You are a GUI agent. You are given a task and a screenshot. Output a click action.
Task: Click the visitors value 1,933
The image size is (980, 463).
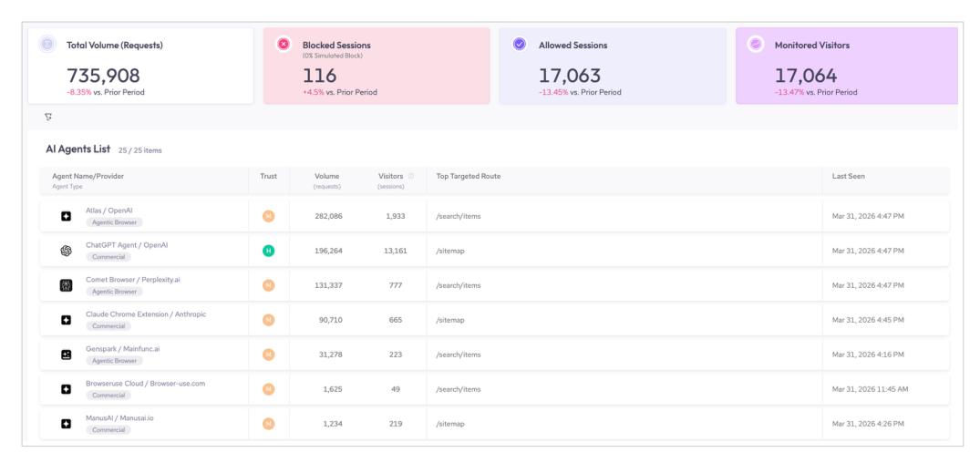pos(395,216)
